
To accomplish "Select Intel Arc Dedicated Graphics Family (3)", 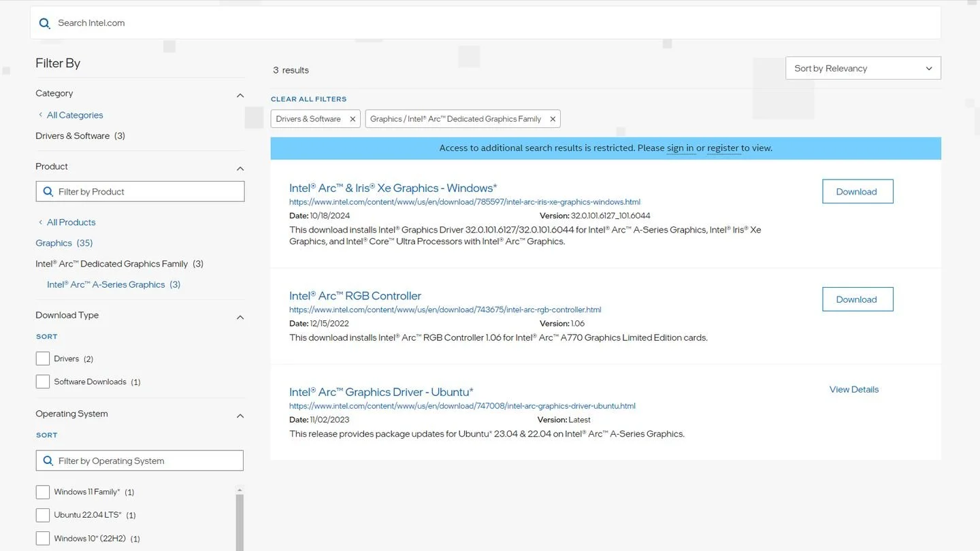I will click(120, 264).
